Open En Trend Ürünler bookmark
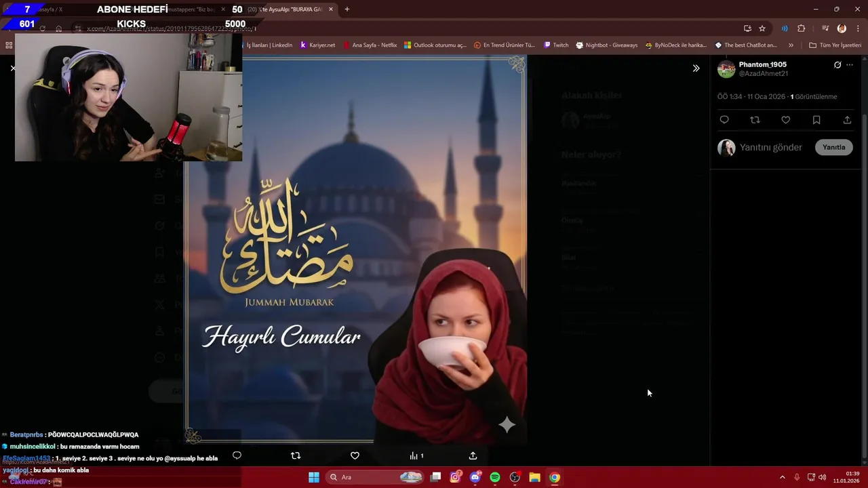 pyautogui.click(x=505, y=45)
